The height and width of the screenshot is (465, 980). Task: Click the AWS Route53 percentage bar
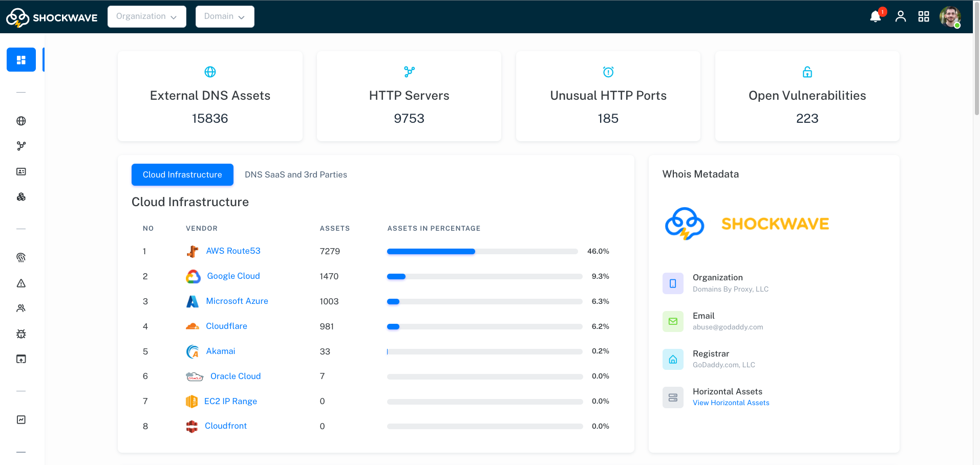(482, 252)
